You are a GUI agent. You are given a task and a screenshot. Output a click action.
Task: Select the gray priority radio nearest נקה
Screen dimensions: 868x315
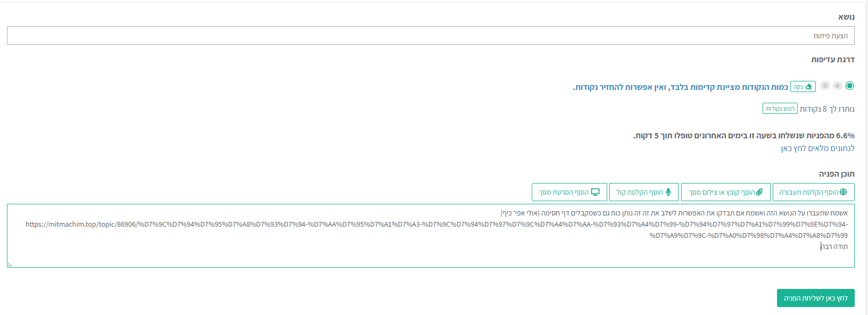click(825, 86)
